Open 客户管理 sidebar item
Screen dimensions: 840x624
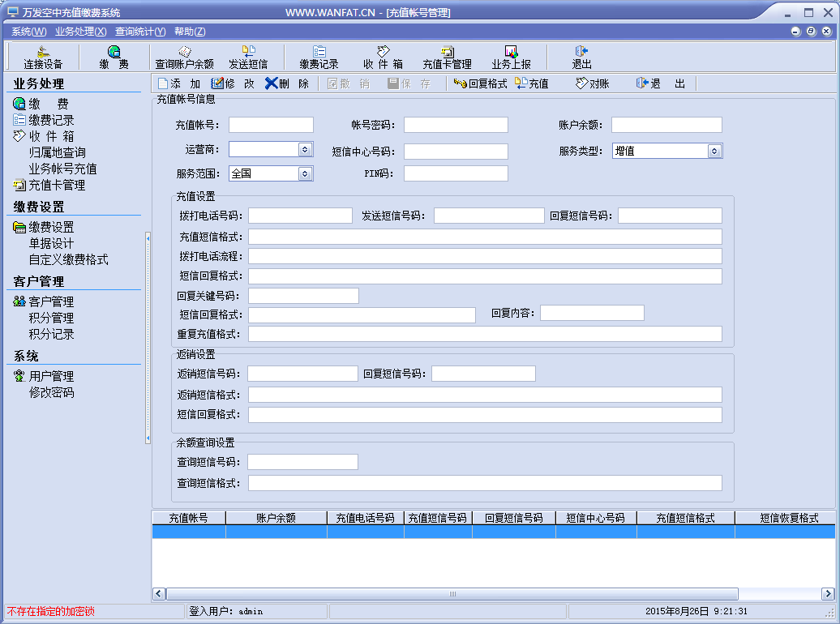pyautogui.click(x=44, y=301)
